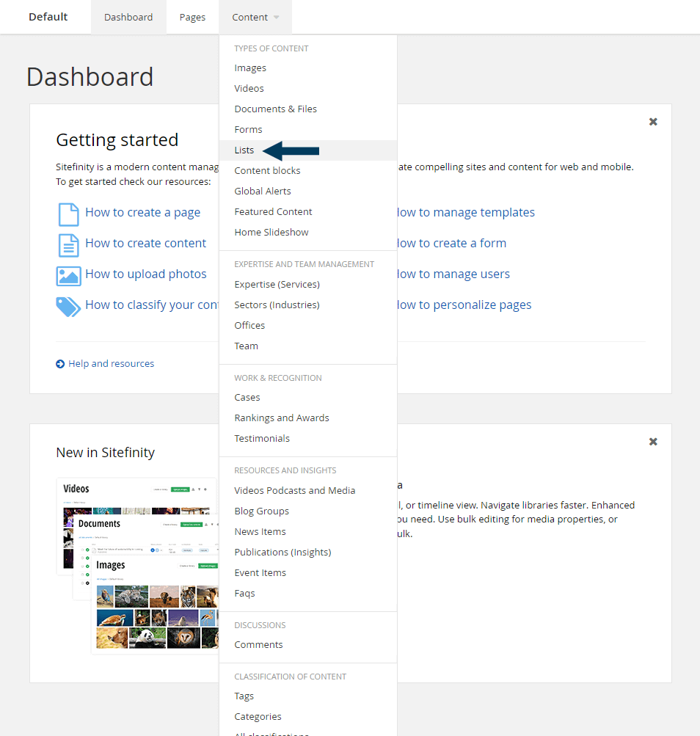Switch to the Pages tab

192,16
